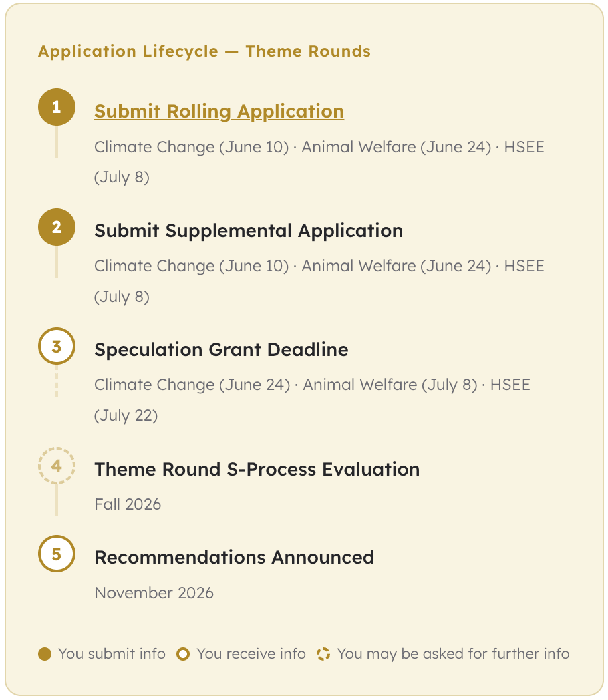
Task: Click the Speculation Grant dates with July 22
Action: click(x=312, y=399)
